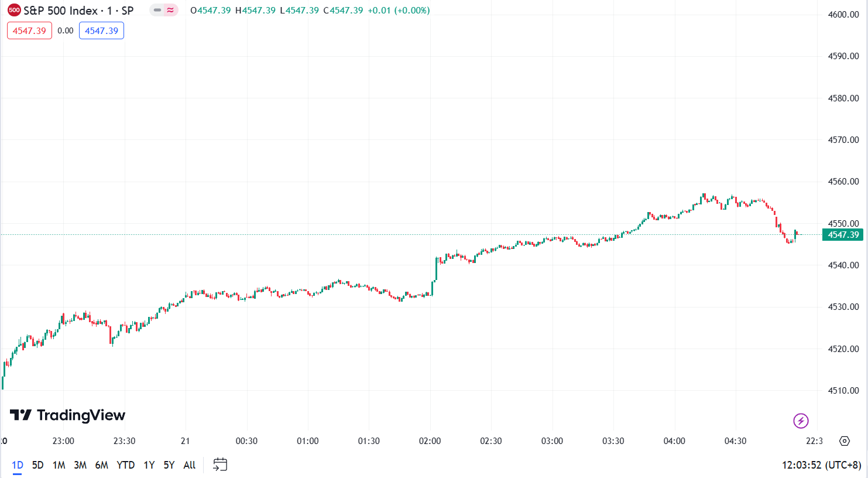Choose the 1M time range

click(x=59, y=465)
